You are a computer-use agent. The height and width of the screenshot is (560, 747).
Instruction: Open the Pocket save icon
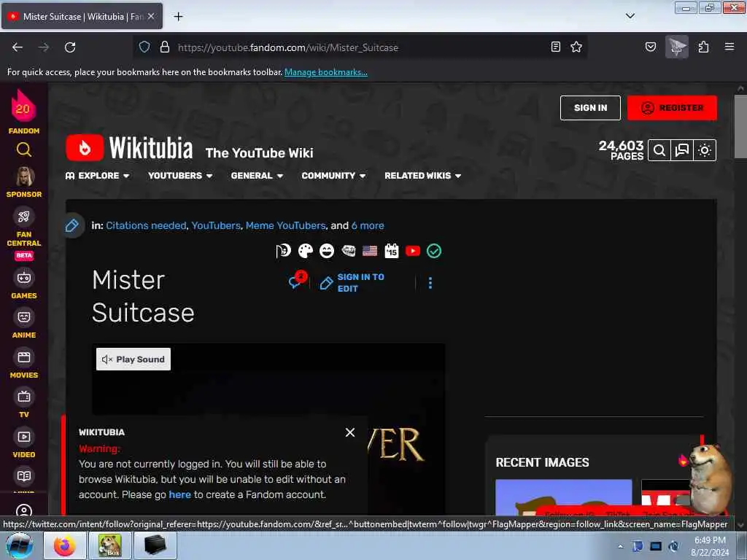pyautogui.click(x=650, y=47)
